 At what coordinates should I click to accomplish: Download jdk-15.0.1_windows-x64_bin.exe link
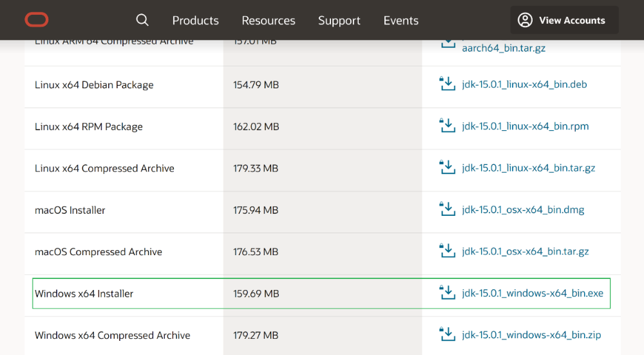coord(533,293)
